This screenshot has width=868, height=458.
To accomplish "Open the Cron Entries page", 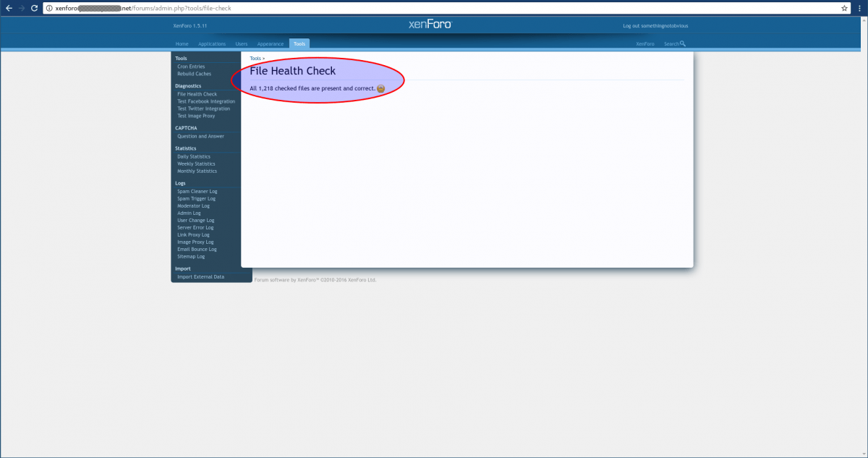I will tap(190, 66).
